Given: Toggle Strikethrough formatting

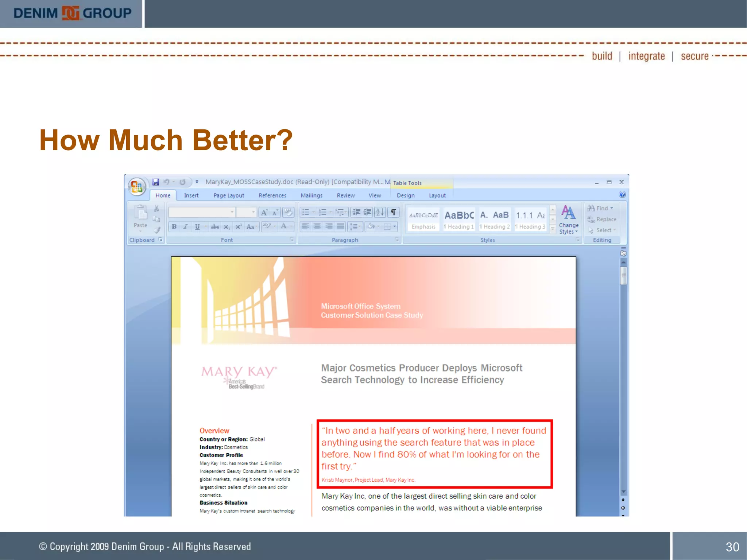Looking at the screenshot, I should [x=215, y=226].
